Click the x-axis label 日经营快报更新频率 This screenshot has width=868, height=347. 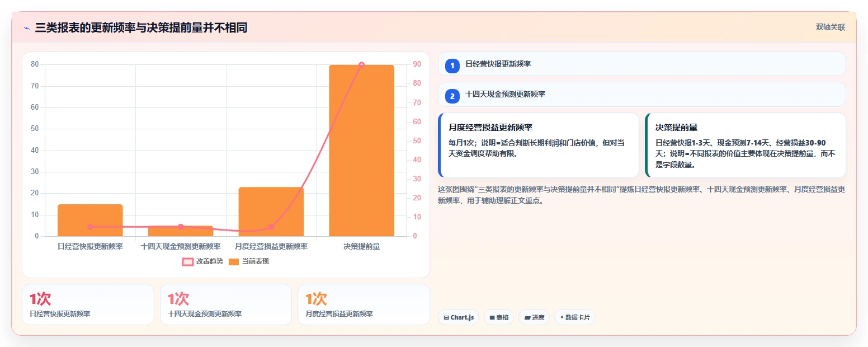(x=90, y=246)
